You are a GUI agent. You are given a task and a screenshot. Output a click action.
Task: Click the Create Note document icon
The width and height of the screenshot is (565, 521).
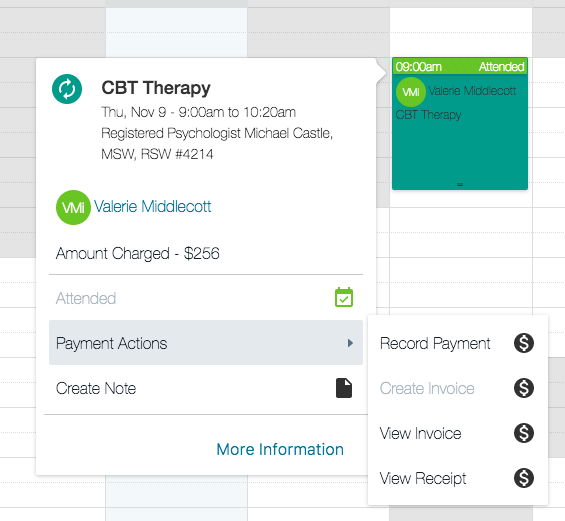(x=344, y=388)
